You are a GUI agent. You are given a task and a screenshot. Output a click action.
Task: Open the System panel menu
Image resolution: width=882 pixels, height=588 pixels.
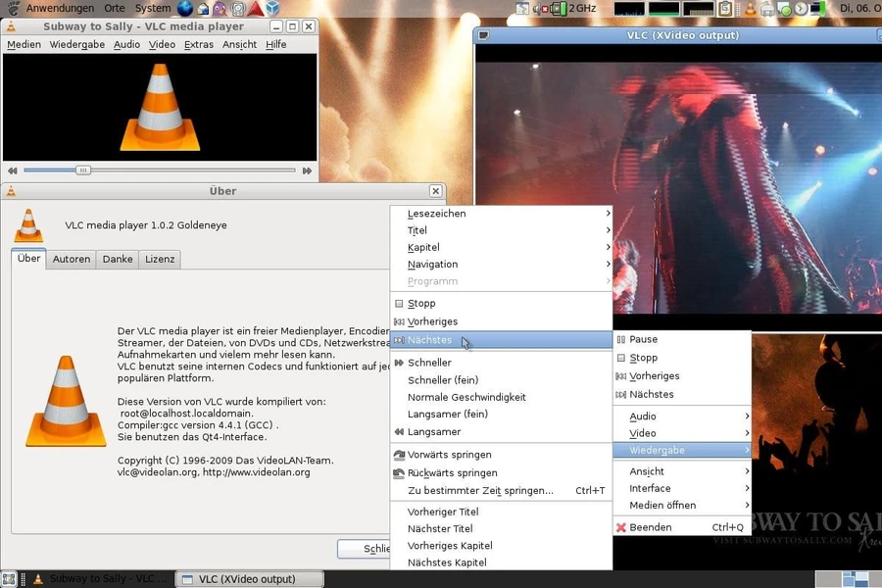[x=153, y=8]
